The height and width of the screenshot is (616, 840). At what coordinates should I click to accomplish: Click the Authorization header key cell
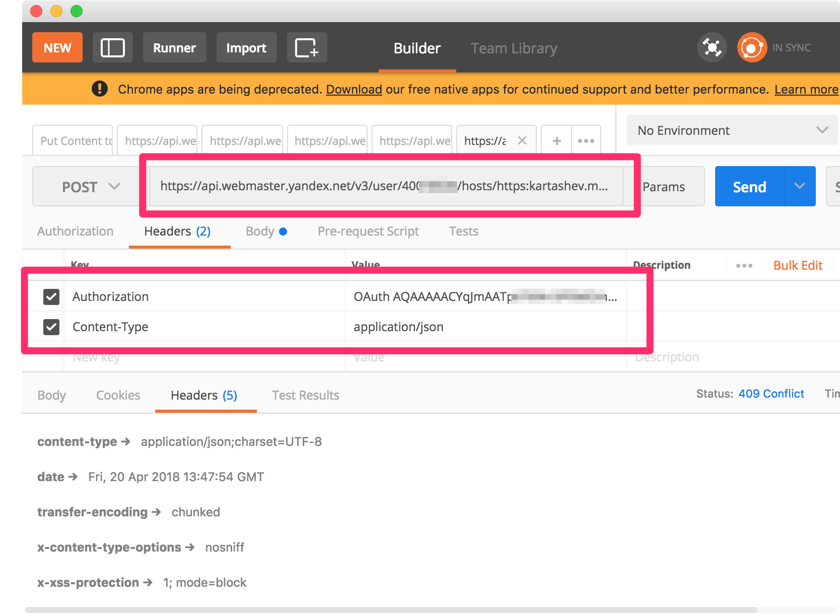tap(205, 297)
